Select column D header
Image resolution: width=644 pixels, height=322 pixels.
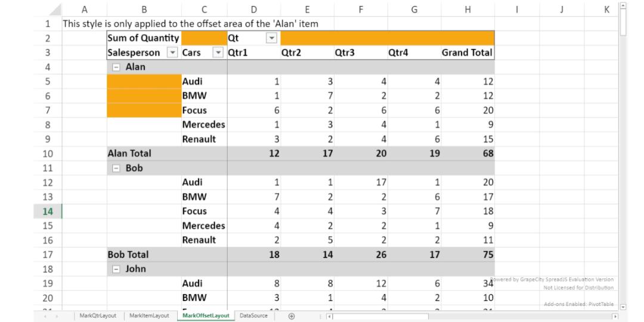click(254, 9)
